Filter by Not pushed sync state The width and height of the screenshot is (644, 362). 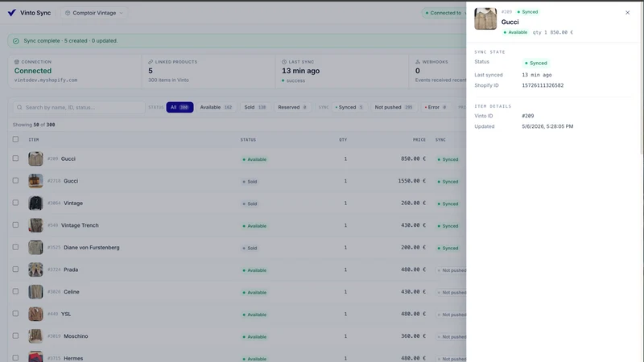[394, 107]
